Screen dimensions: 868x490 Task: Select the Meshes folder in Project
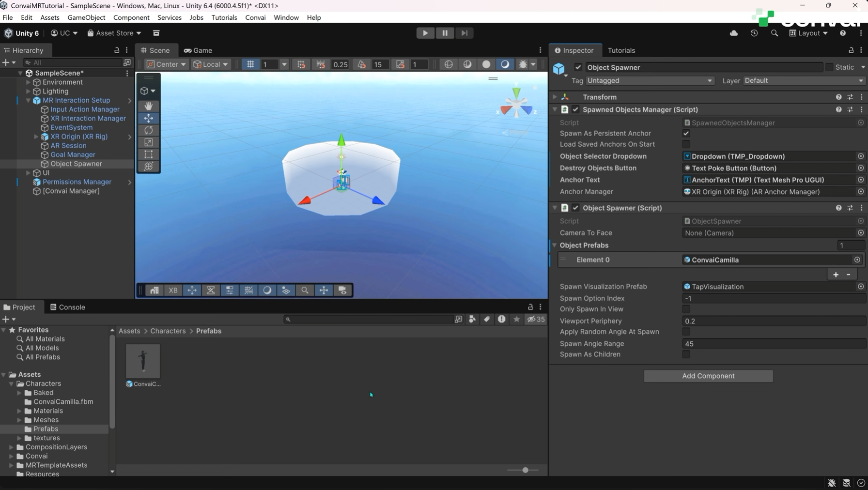tap(46, 420)
